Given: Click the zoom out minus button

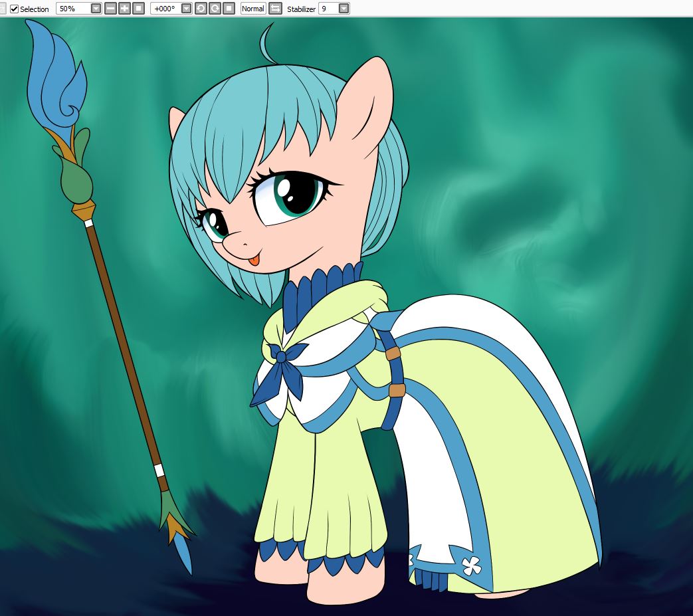Looking at the screenshot, I should [x=110, y=9].
